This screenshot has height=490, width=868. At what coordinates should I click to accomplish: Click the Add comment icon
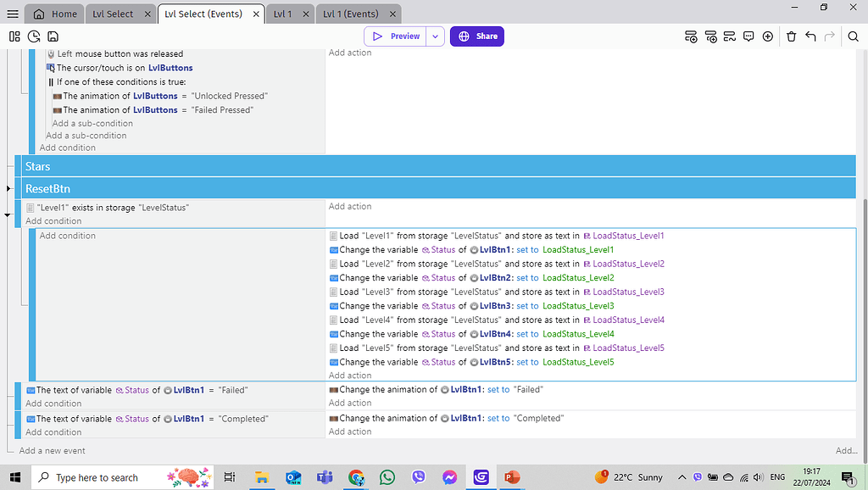click(x=749, y=36)
